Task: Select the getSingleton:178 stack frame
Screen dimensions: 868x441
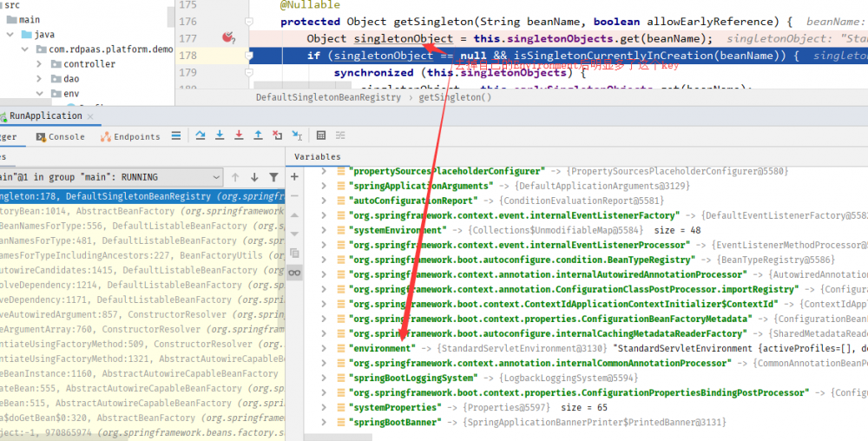Action: [x=139, y=197]
